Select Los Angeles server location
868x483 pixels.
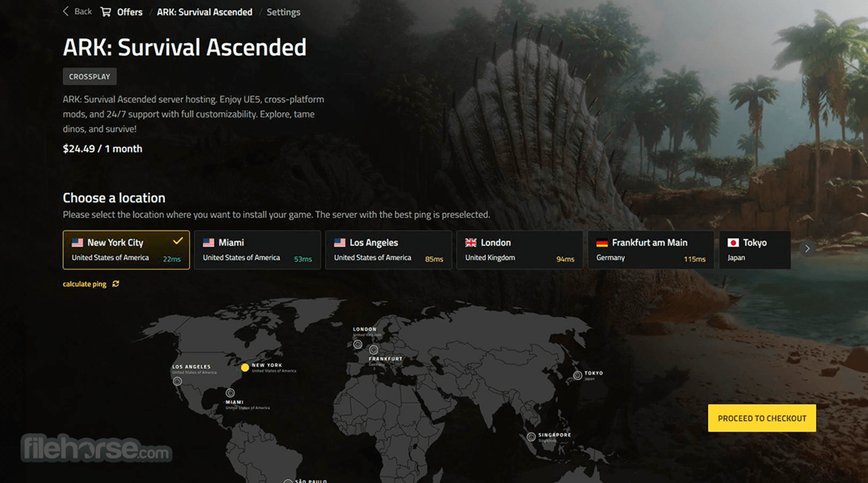(x=389, y=249)
